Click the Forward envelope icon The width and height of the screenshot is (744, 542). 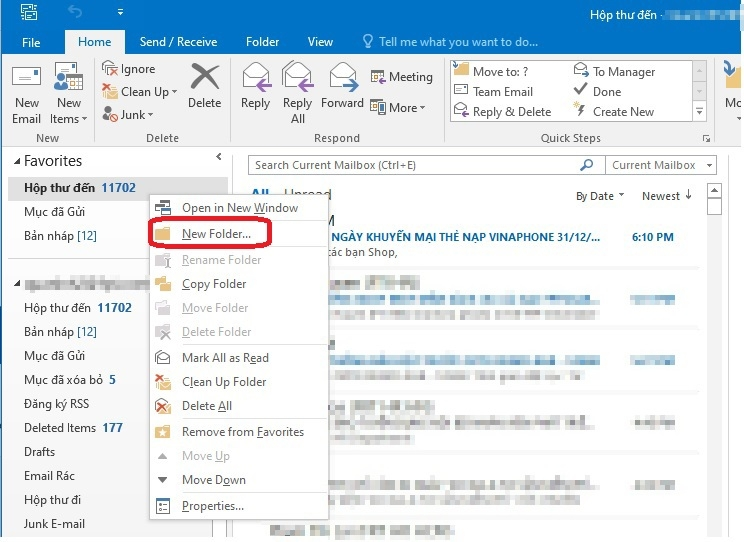[342, 78]
